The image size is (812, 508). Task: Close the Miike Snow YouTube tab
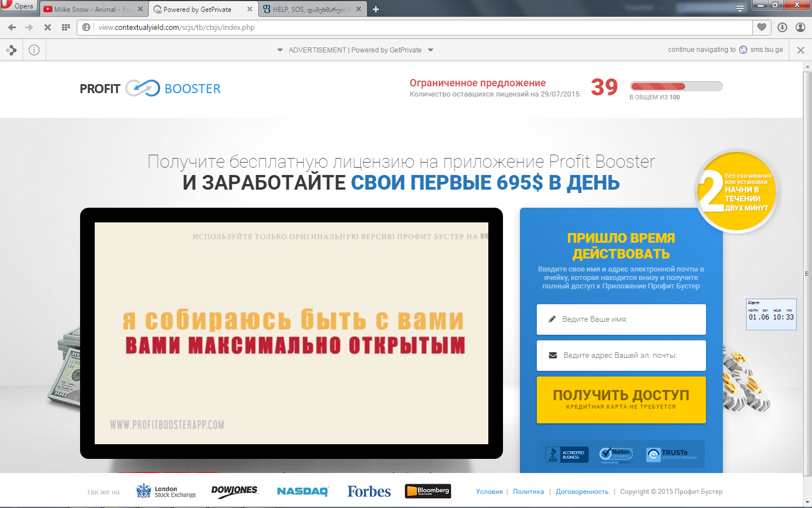point(140,9)
